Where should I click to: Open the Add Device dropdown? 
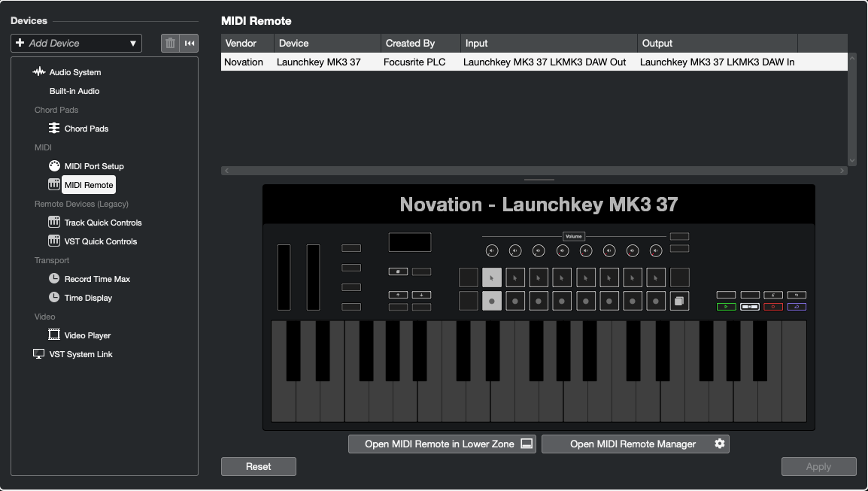point(77,43)
